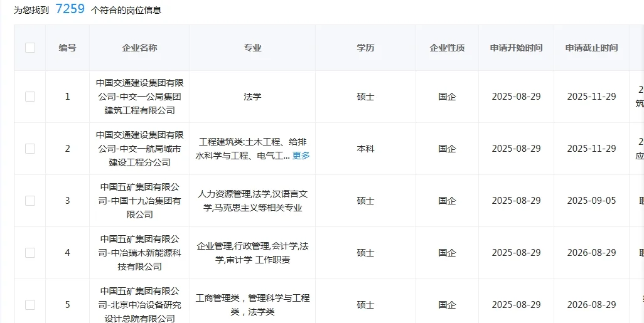This screenshot has width=644, height=323.
Task: Click deadline 2026-08-29 in row 4
Action: [591, 253]
